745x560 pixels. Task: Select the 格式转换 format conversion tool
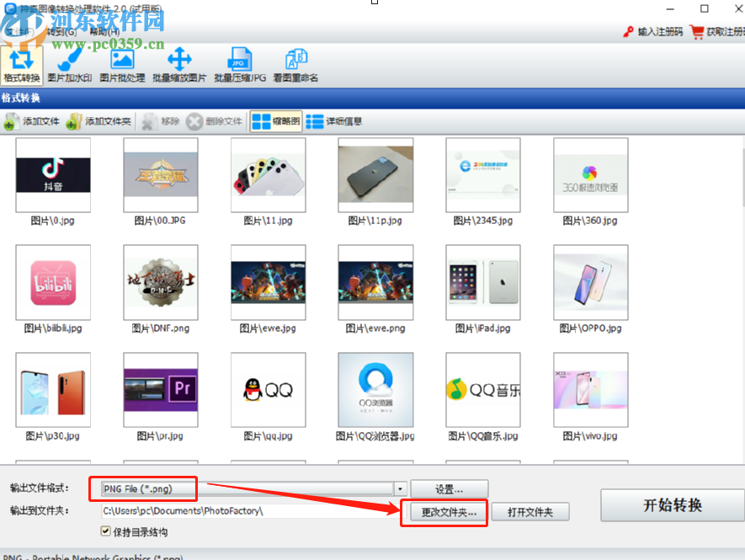(22, 65)
